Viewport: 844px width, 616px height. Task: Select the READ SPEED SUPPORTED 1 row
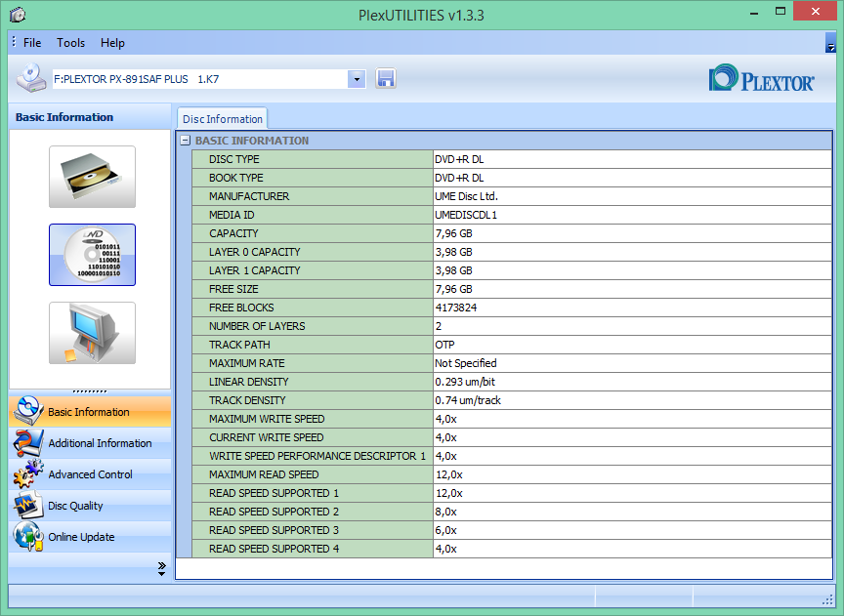coord(512,493)
